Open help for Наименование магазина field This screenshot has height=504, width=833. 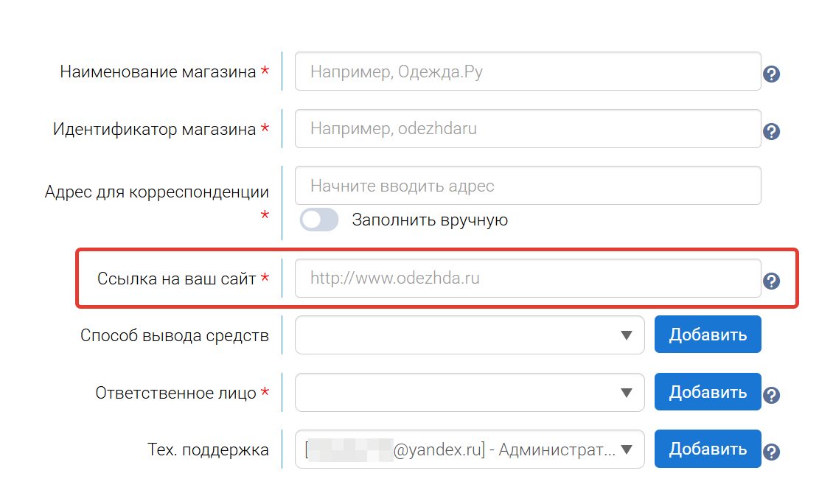[771, 74]
